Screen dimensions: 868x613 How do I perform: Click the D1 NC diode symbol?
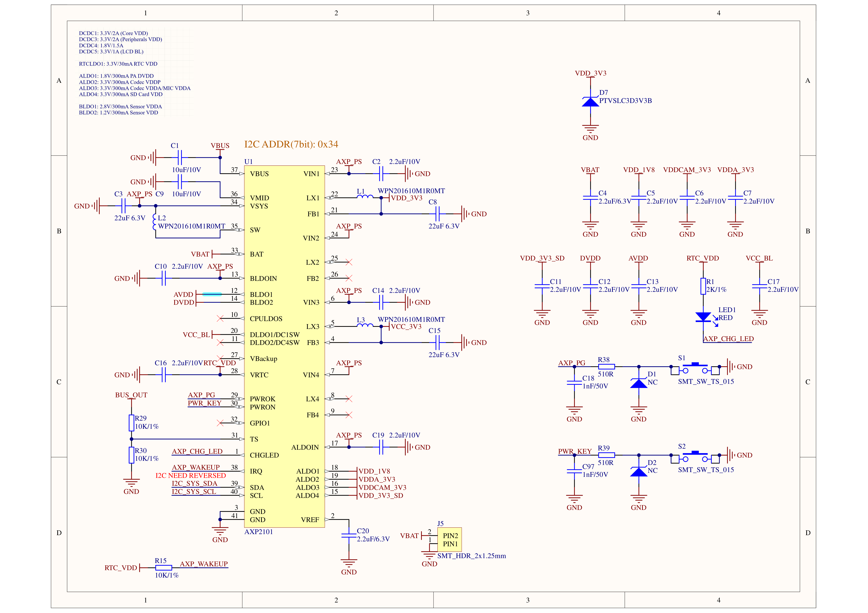point(639,383)
